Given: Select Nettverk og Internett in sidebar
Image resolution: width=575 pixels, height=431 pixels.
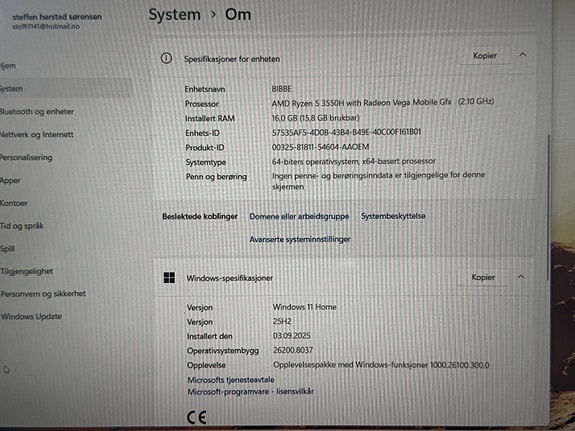Looking at the screenshot, I should coord(37,135).
